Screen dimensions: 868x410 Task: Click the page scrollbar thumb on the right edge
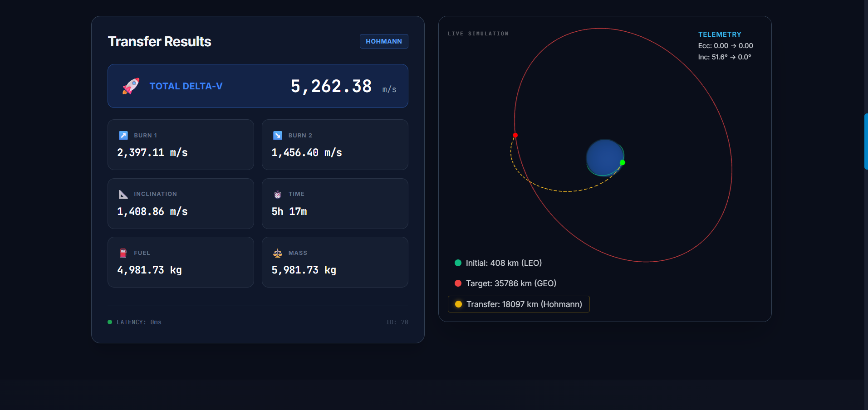866,142
